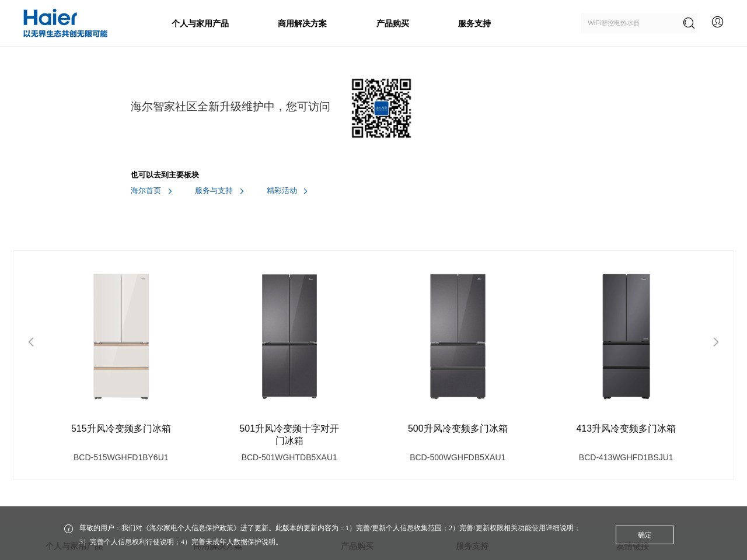Screen dimensions: 747x560
Task: Click slogan 以无界生态共创无限可能
Action: [x=65, y=34]
